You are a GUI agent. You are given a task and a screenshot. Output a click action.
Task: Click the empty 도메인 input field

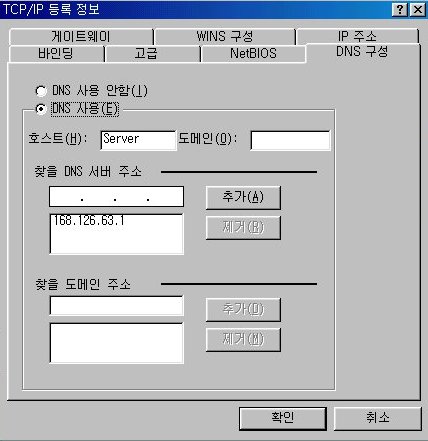coord(290,140)
